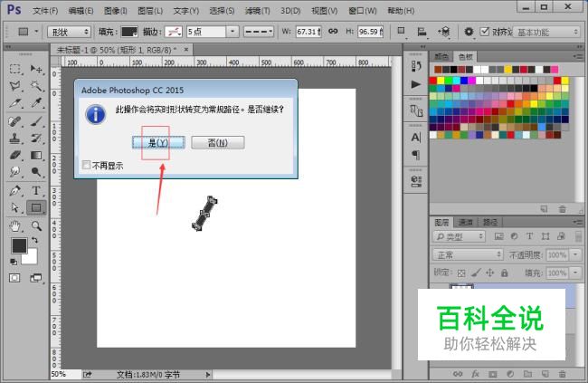The height and width of the screenshot is (383, 588).
Task: Switch to the 颜色 panel tab
Action: coord(441,57)
